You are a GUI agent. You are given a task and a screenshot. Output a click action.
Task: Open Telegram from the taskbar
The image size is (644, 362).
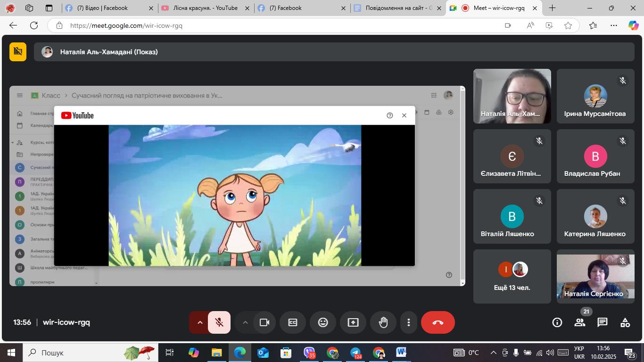tap(356, 353)
